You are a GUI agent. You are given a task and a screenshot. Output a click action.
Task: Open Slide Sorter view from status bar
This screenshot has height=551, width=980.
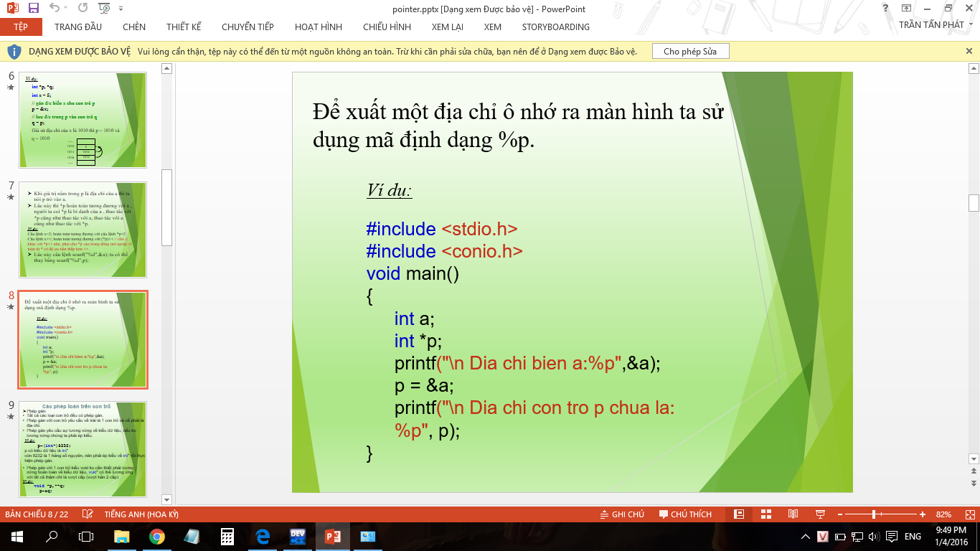[x=765, y=514]
